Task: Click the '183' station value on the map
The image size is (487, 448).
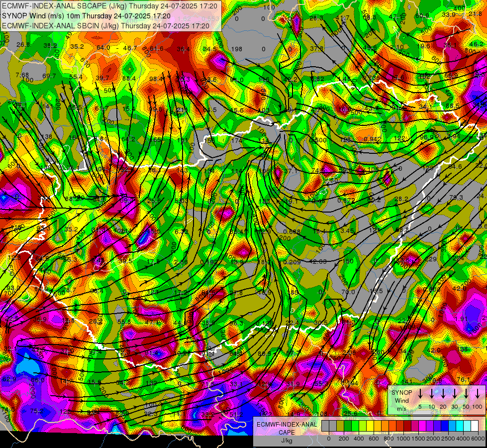Action: pos(264,202)
